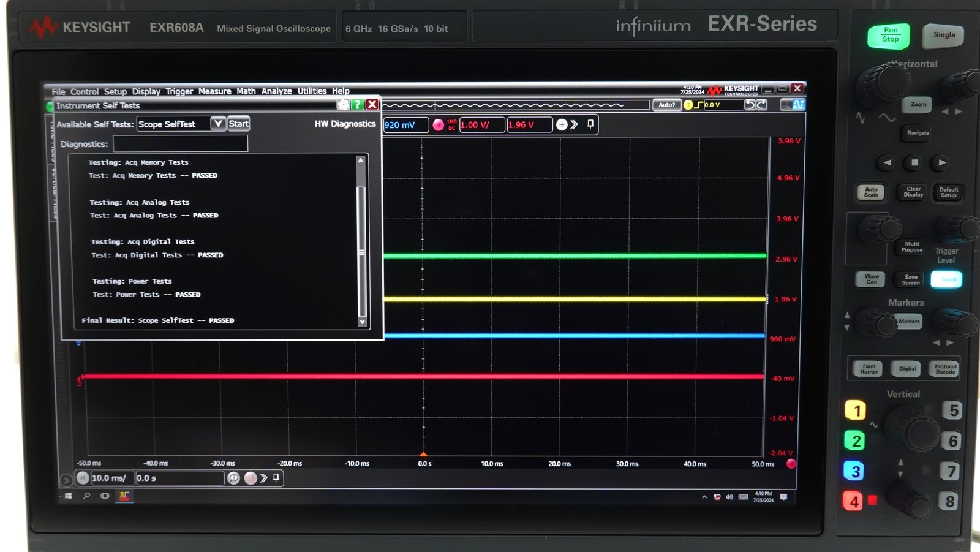Show hidden system tray icons chevron

(704, 497)
